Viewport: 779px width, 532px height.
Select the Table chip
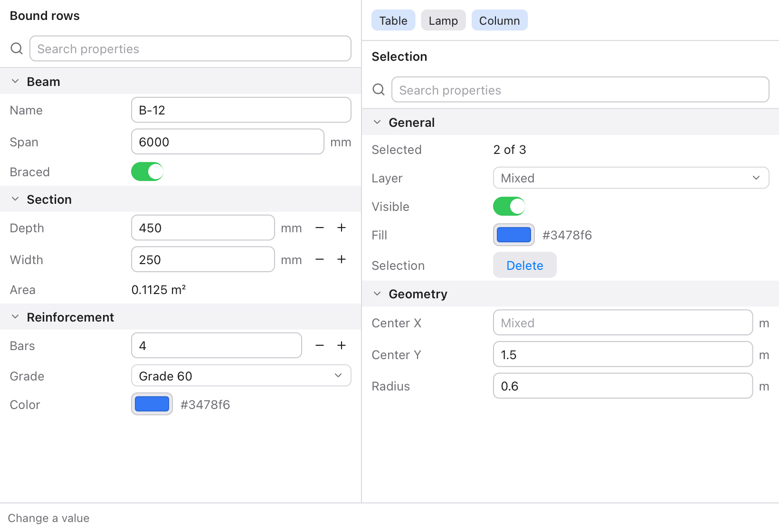393,20
